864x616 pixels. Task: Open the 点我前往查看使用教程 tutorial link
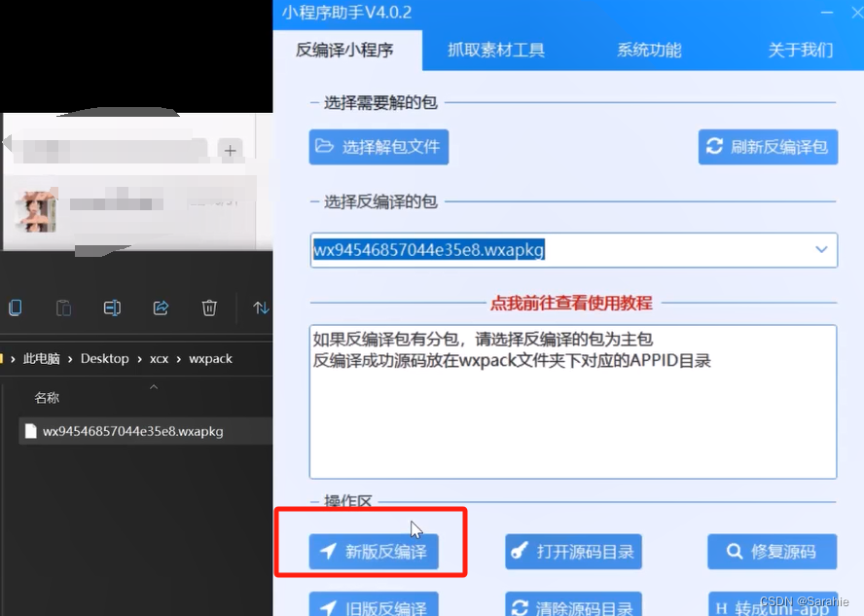click(x=571, y=303)
